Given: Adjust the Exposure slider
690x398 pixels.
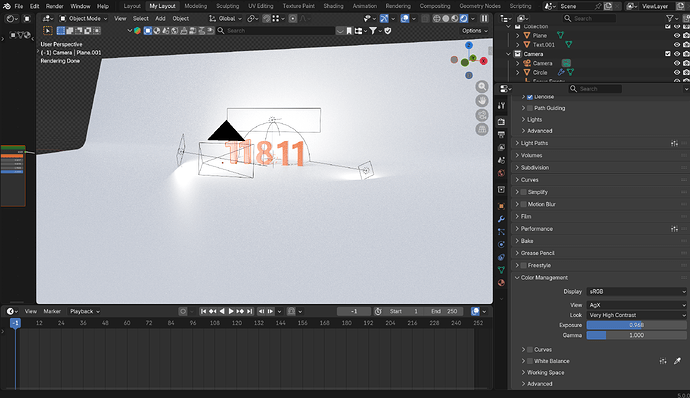Looking at the screenshot, I should point(636,325).
